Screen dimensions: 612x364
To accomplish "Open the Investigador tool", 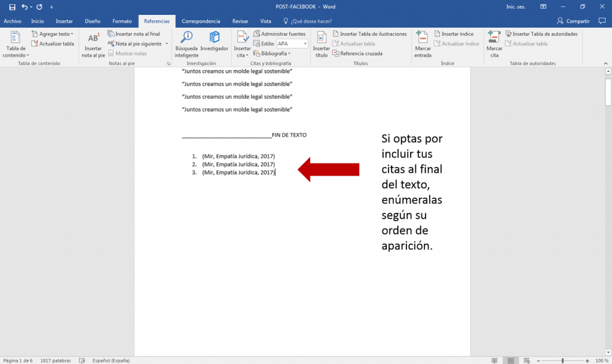I will [x=215, y=41].
